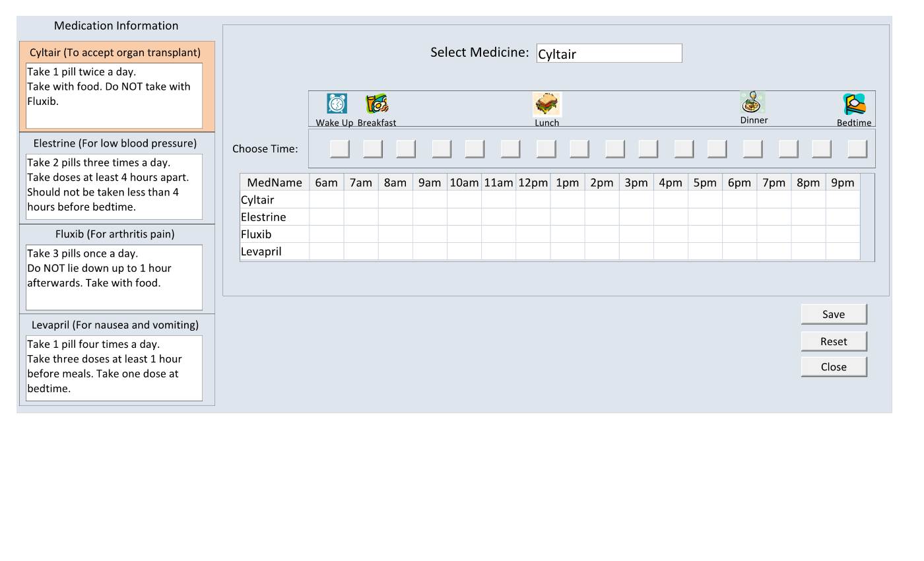Click the 3pm column header
This screenshot has height=561, width=924.
[x=636, y=183]
